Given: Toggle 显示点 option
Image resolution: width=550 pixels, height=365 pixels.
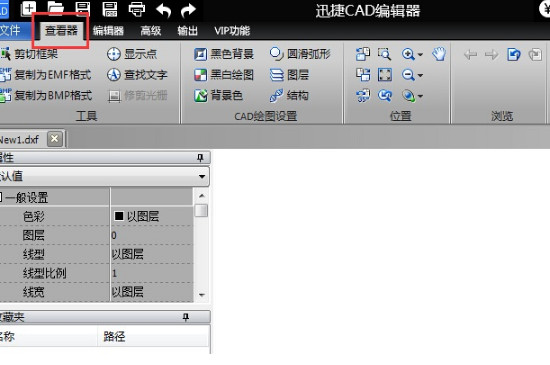Looking at the screenshot, I should [x=132, y=54].
